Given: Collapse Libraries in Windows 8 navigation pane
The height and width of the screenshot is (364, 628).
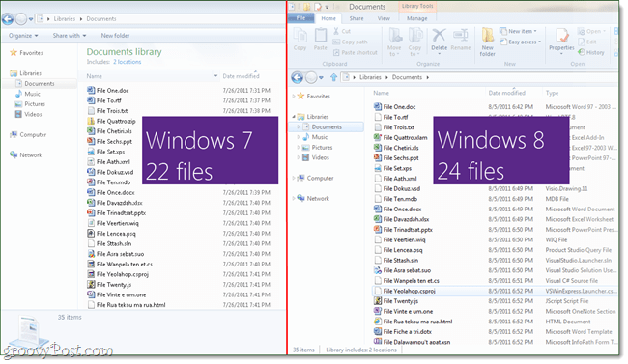Looking at the screenshot, I should [293, 117].
